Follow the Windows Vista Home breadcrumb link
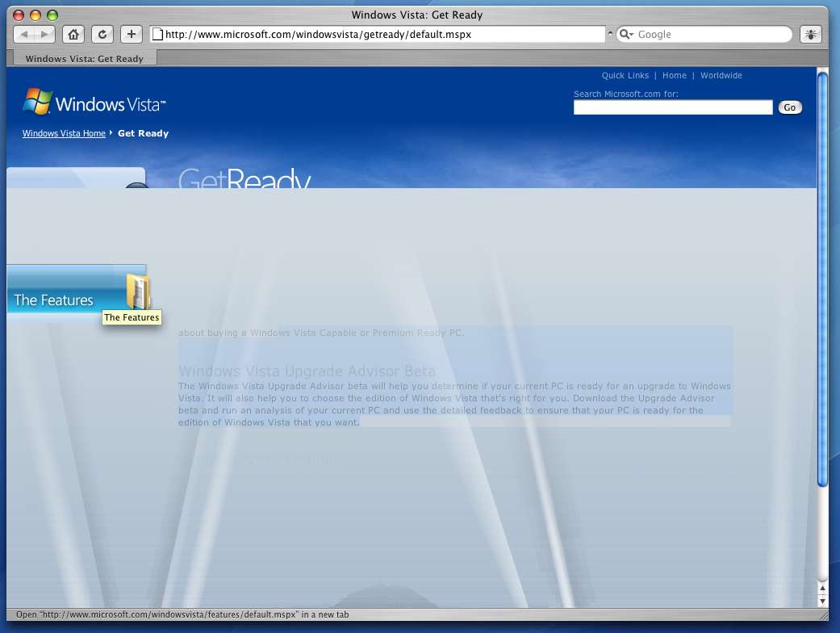Image resolution: width=840 pixels, height=633 pixels. 64,133
